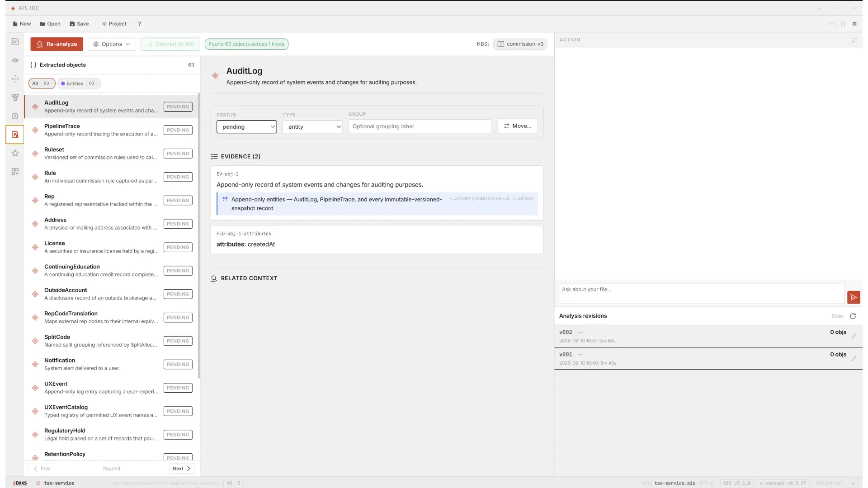
Task: Click the commission-v3 aframe source link
Action: (491, 199)
